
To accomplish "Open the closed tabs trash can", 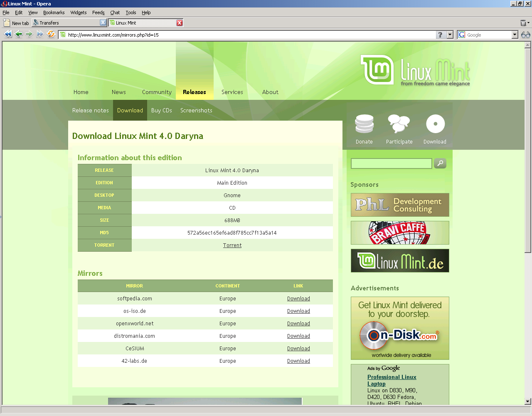I will click(523, 23).
